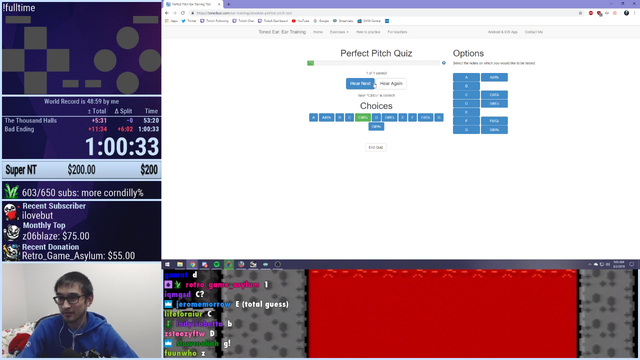Click the browser forward arrow
This screenshot has height=360, width=640.
[x=175, y=13]
